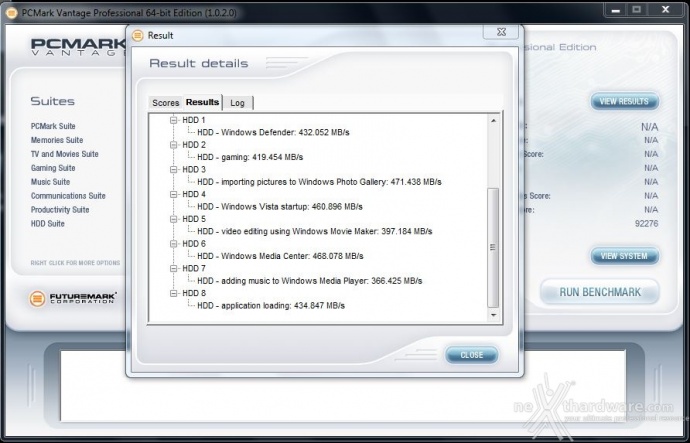
Task: Collapse the HDD 3 tree node
Action: (173, 169)
